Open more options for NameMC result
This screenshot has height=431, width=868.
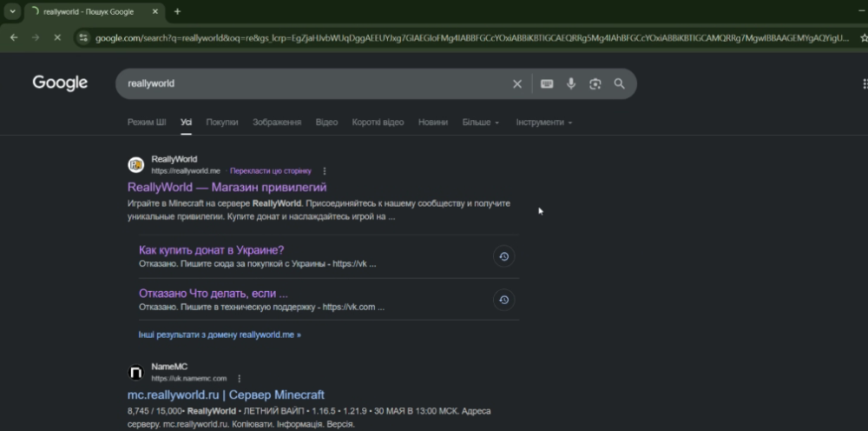click(x=240, y=379)
